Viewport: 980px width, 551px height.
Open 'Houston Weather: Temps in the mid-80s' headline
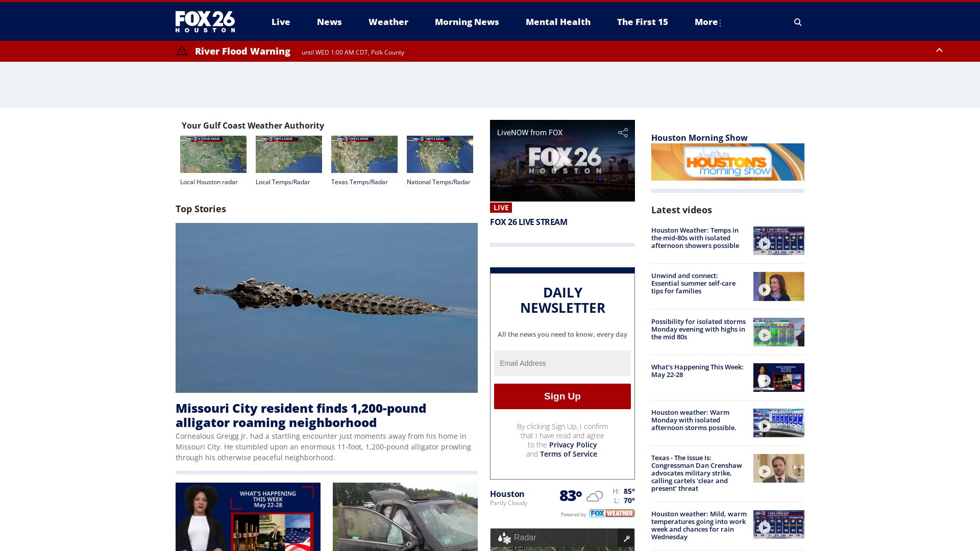click(695, 238)
